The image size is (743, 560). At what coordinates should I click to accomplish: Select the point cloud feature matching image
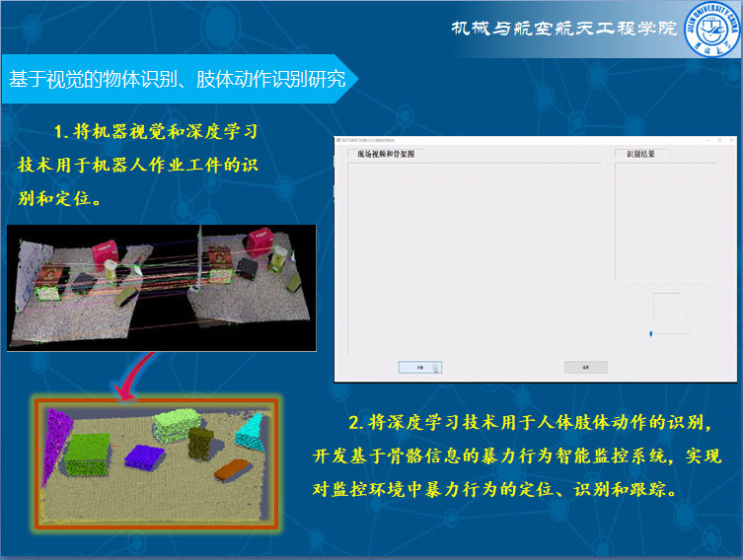click(x=161, y=287)
